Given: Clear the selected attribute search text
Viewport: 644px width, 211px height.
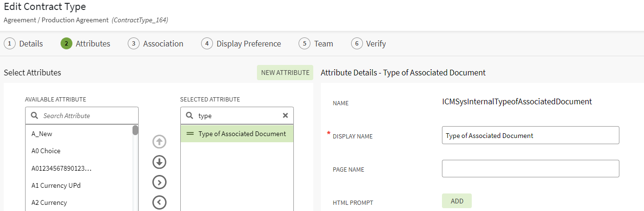Looking at the screenshot, I should pos(285,116).
